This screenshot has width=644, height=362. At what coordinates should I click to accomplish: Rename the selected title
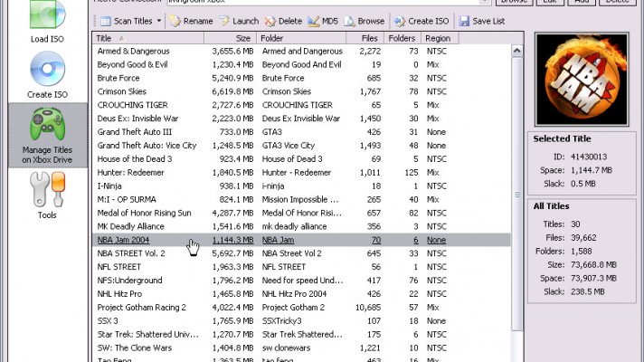(x=192, y=21)
